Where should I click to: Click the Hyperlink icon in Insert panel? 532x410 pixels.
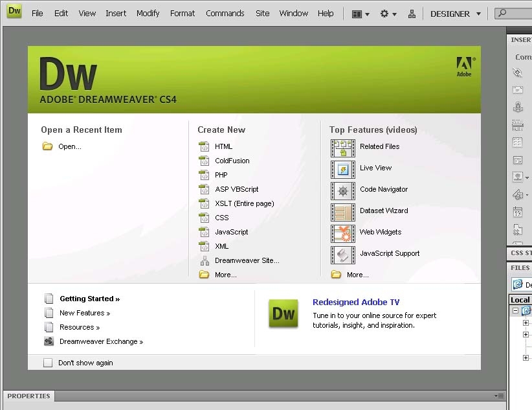517,73
